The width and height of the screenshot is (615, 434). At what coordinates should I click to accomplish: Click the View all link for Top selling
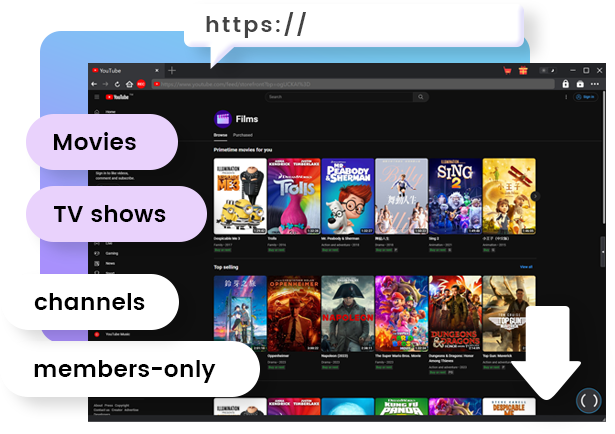click(x=526, y=267)
